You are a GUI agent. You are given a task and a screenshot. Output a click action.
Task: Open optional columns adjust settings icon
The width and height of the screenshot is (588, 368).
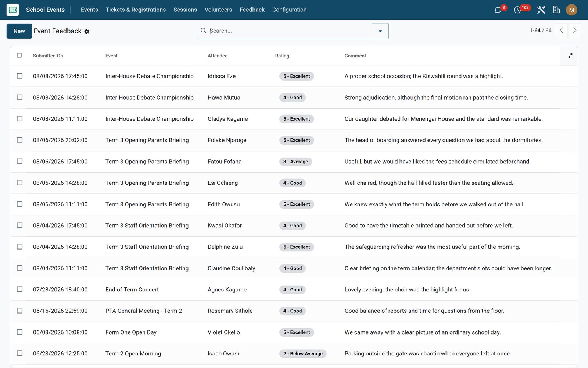(570, 56)
